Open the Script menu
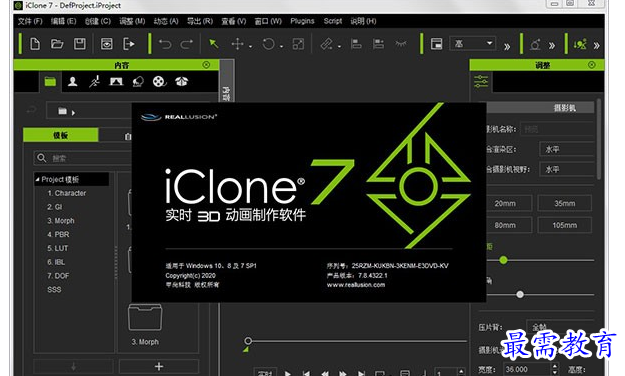This screenshot has height=376, width=625. [x=333, y=21]
